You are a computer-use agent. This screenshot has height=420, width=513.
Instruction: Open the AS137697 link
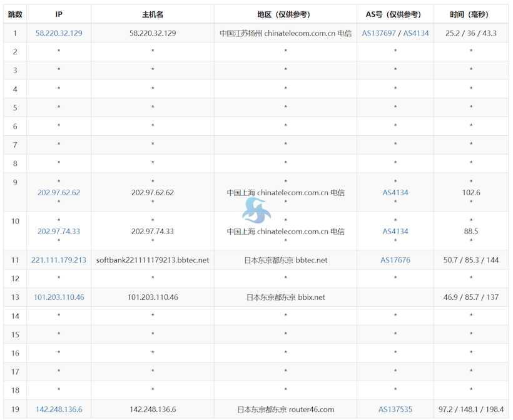[378, 33]
